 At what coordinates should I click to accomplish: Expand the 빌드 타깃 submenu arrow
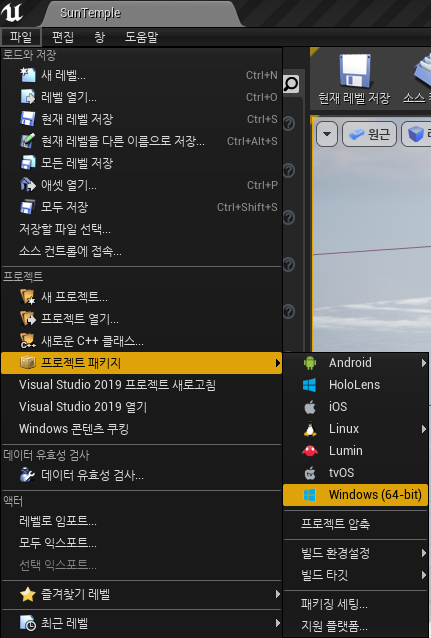424,575
